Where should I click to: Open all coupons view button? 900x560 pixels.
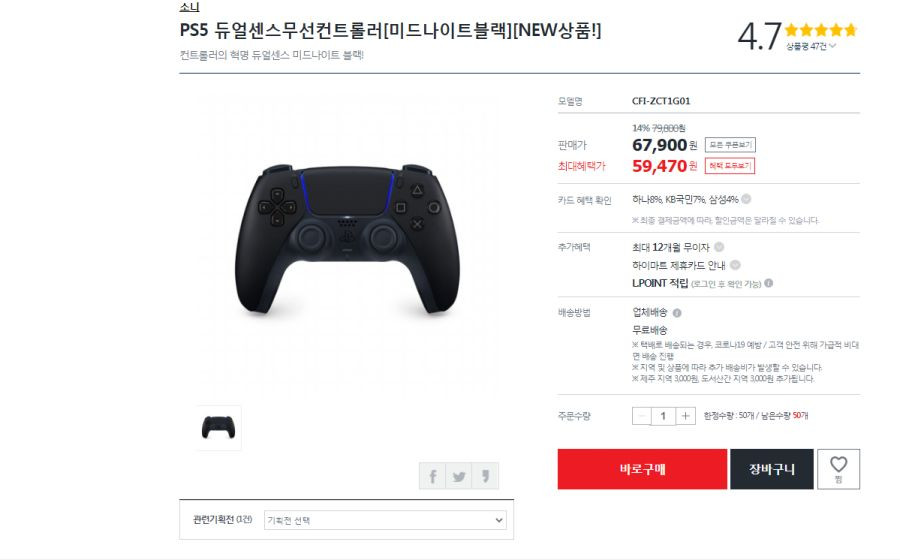coord(730,145)
